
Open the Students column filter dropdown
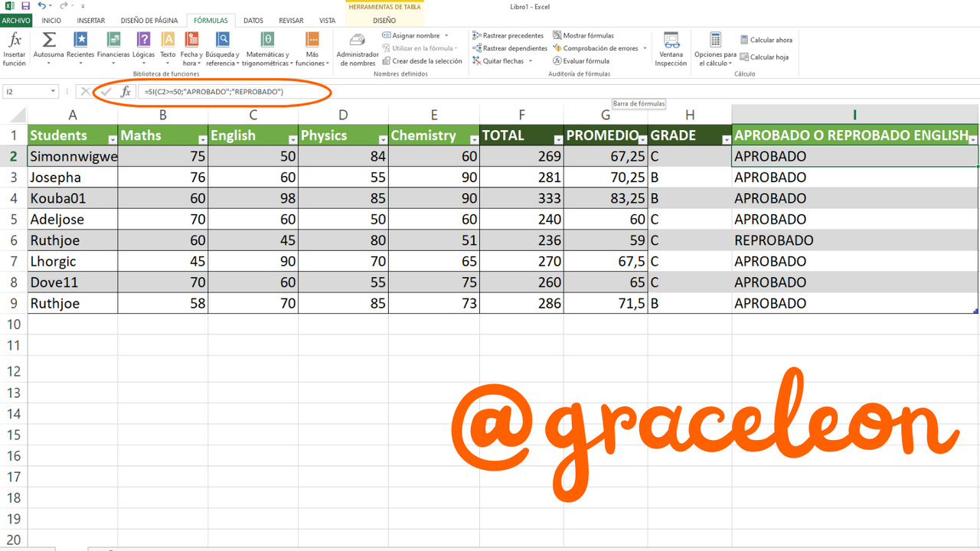point(113,139)
